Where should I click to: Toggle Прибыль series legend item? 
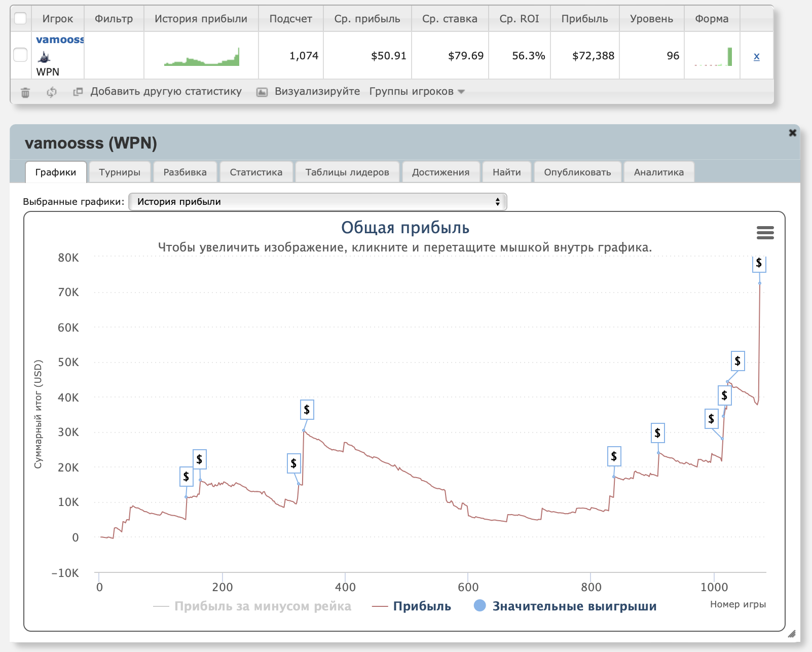412,606
